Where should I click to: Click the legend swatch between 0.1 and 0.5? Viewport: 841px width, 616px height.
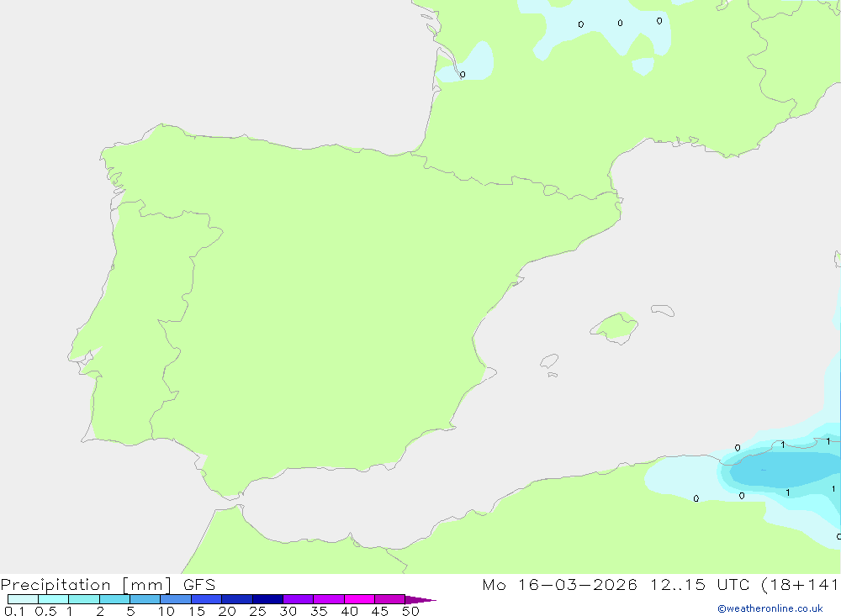coord(23,599)
